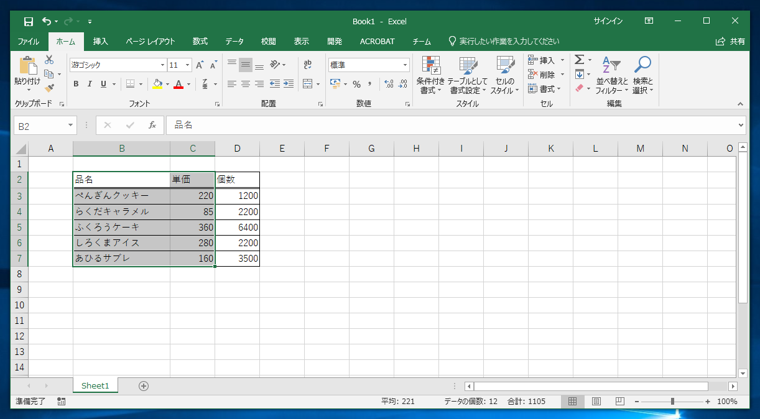This screenshot has width=760, height=419.
Task: Apply percent style formatting
Action: [x=356, y=84]
